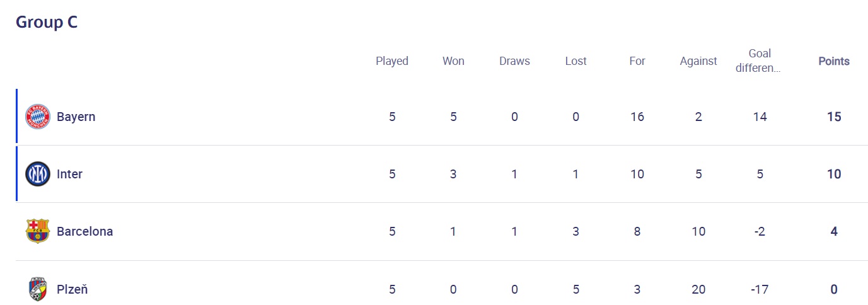Click the Lost column header
Image resolution: width=868 pixels, height=305 pixels.
pos(576,61)
